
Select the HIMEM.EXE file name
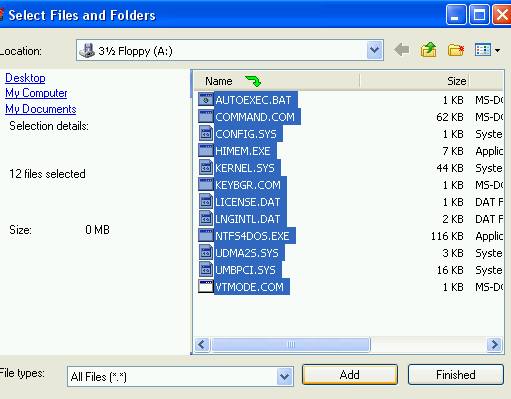pyautogui.click(x=243, y=151)
